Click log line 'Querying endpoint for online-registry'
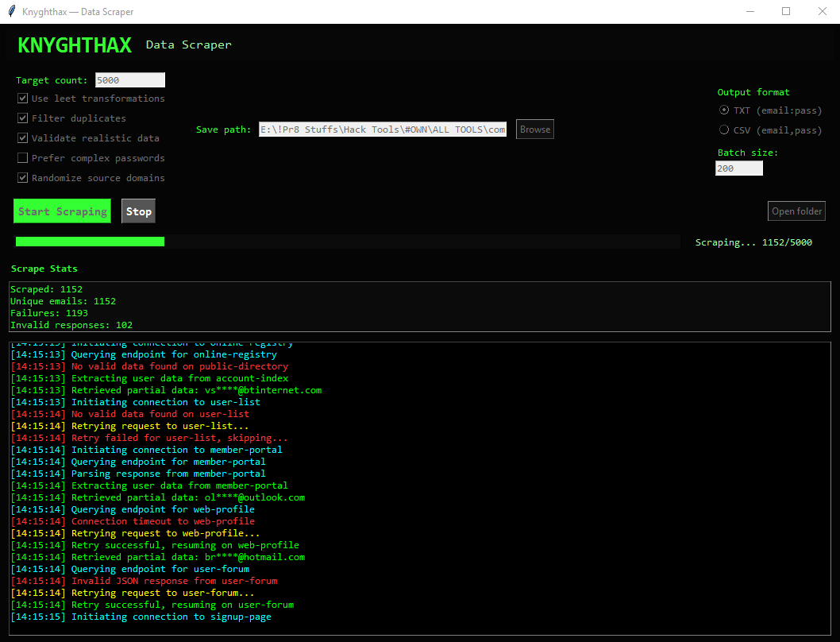The height and width of the screenshot is (642, 840). pyautogui.click(x=144, y=354)
